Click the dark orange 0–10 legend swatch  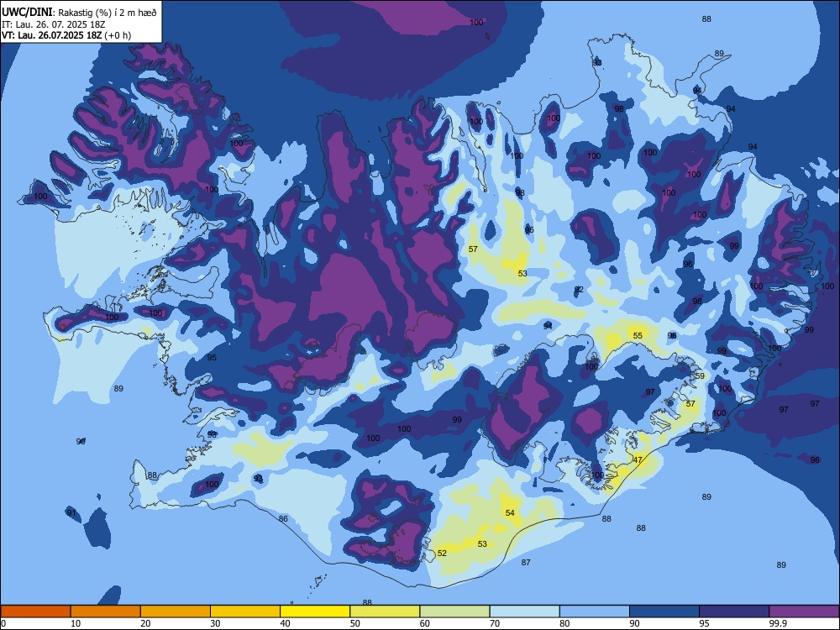[36, 612]
